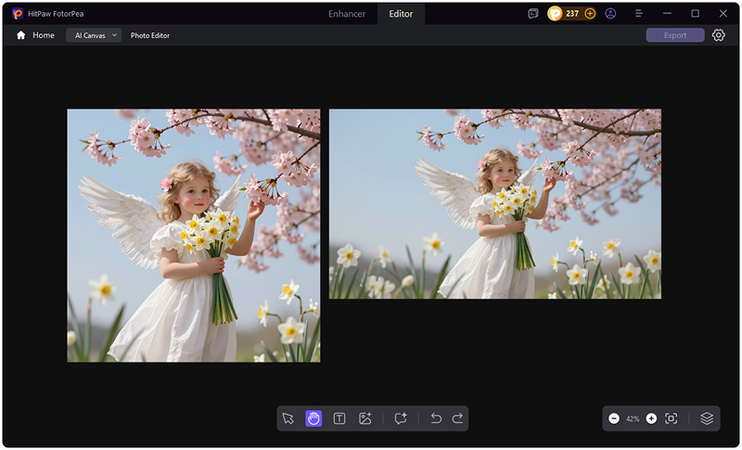Select the arrow pointer tool
The image size is (742, 450).
click(288, 418)
